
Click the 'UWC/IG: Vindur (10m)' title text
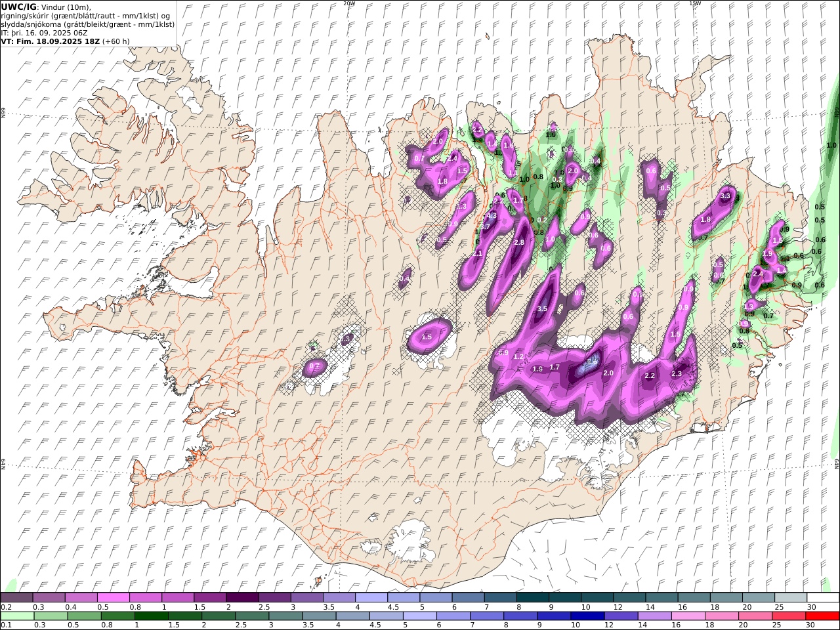(x=45, y=7)
